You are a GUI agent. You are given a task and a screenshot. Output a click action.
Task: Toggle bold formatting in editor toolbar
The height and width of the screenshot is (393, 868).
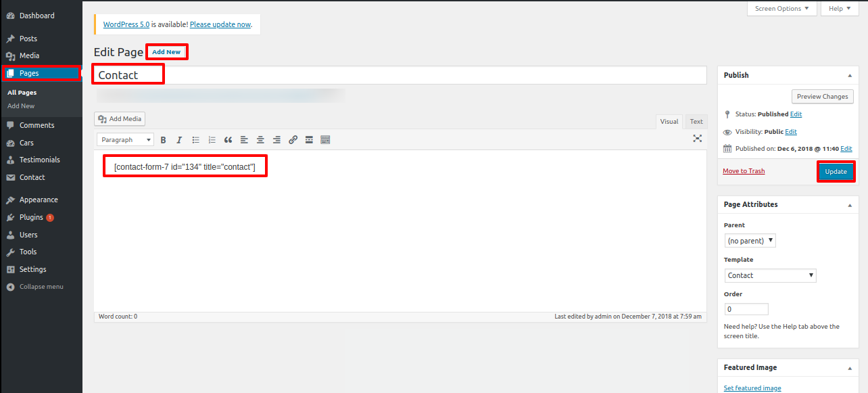(163, 140)
